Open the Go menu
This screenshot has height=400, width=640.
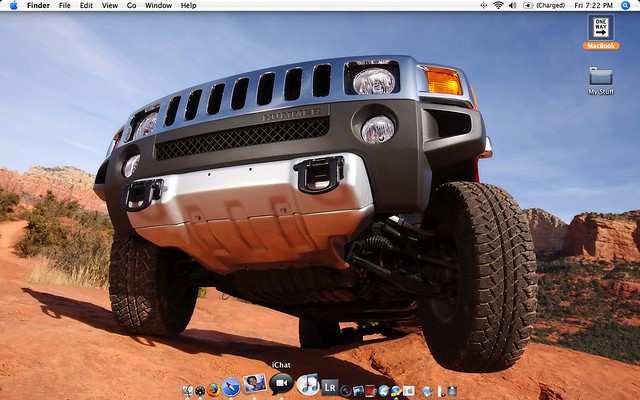[x=131, y=5]
